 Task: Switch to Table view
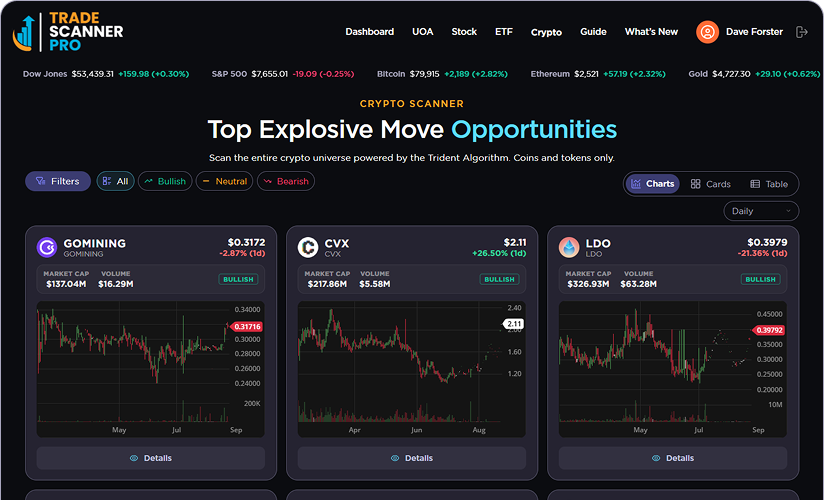(769, 184)
